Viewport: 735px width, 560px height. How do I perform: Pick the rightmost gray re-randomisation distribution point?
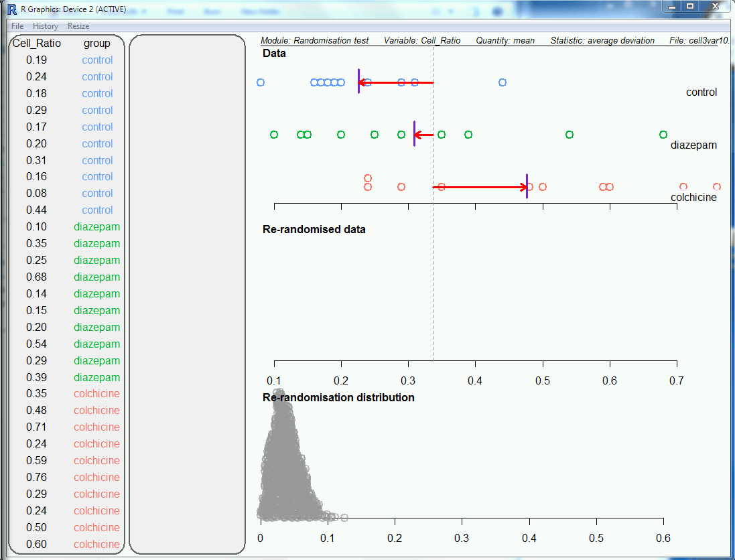tap(344, 517)
